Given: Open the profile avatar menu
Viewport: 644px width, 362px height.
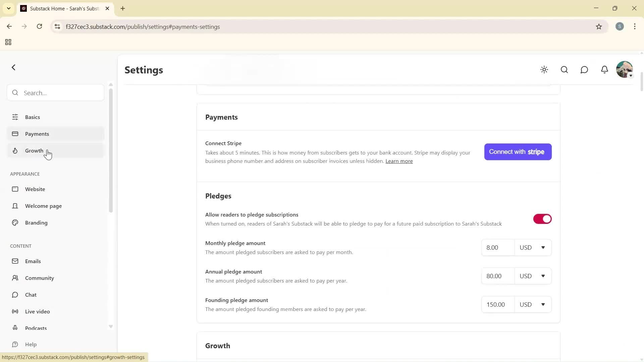Looking at the screenshot, I should pos(624,69).
